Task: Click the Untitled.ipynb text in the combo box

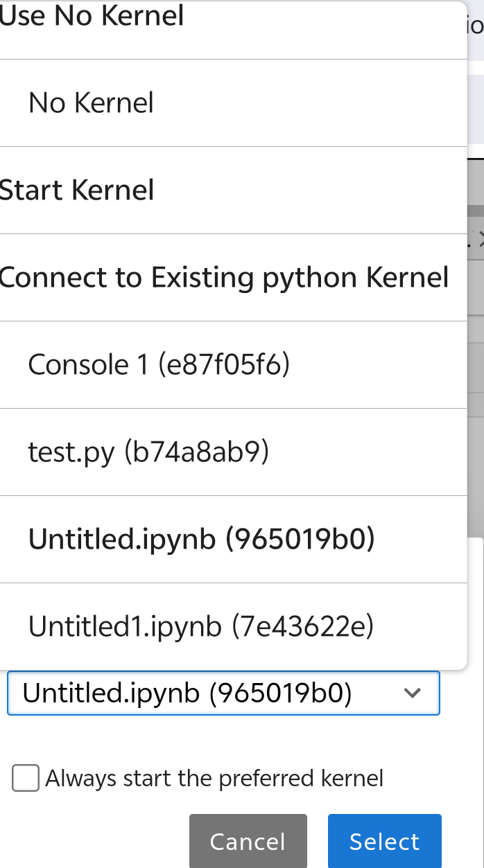Action: (187, 693)
